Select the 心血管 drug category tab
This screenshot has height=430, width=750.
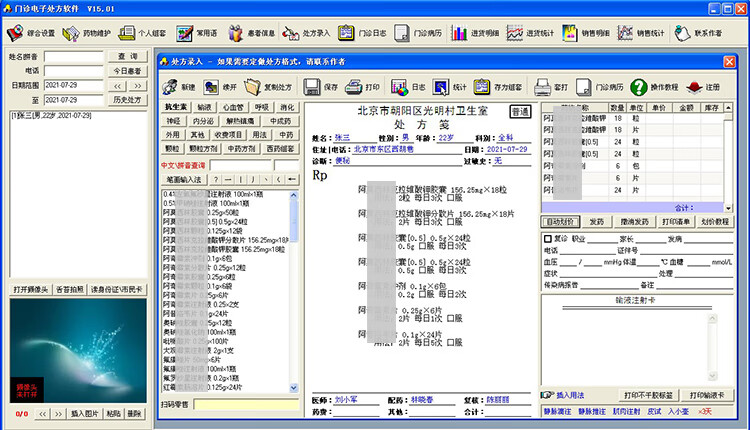[232, 107]
